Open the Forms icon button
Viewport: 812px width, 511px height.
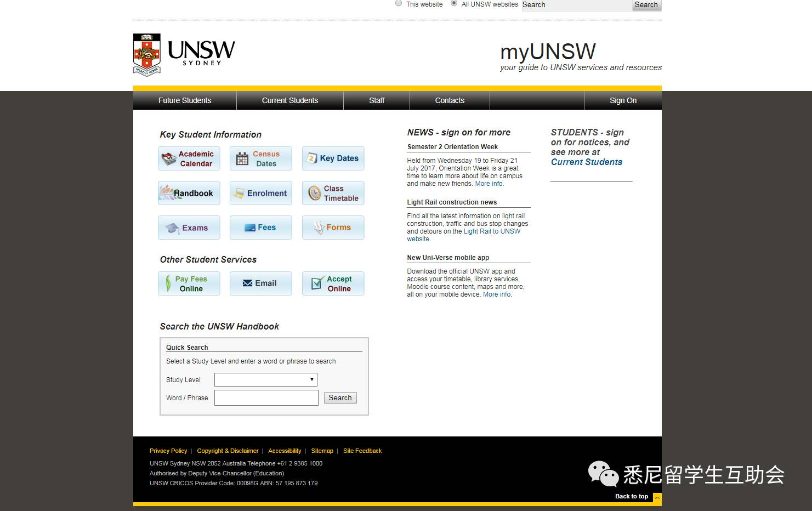(333, 228)
